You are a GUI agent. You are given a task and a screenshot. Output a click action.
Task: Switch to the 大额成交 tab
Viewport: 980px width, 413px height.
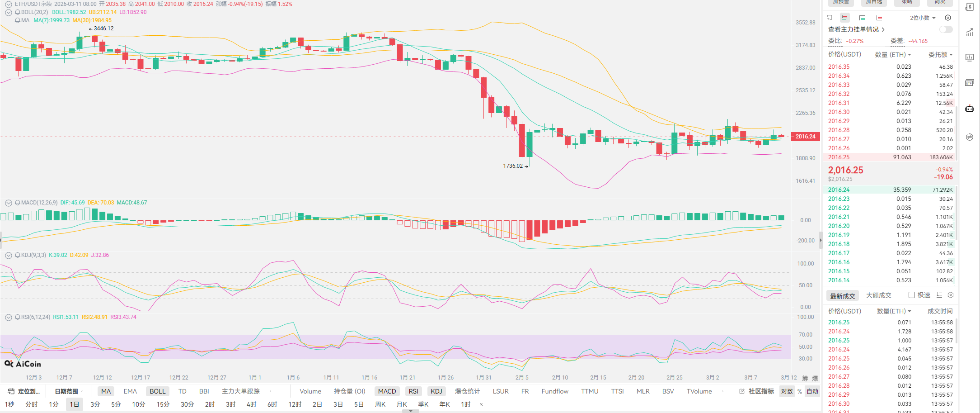click(878, 295)
